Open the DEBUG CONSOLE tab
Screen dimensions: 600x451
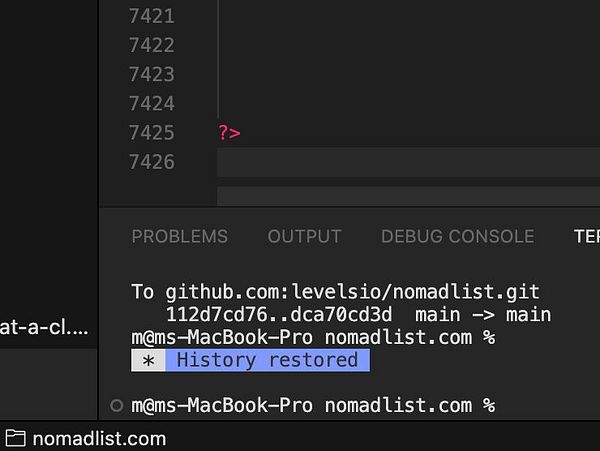point(458,236)
